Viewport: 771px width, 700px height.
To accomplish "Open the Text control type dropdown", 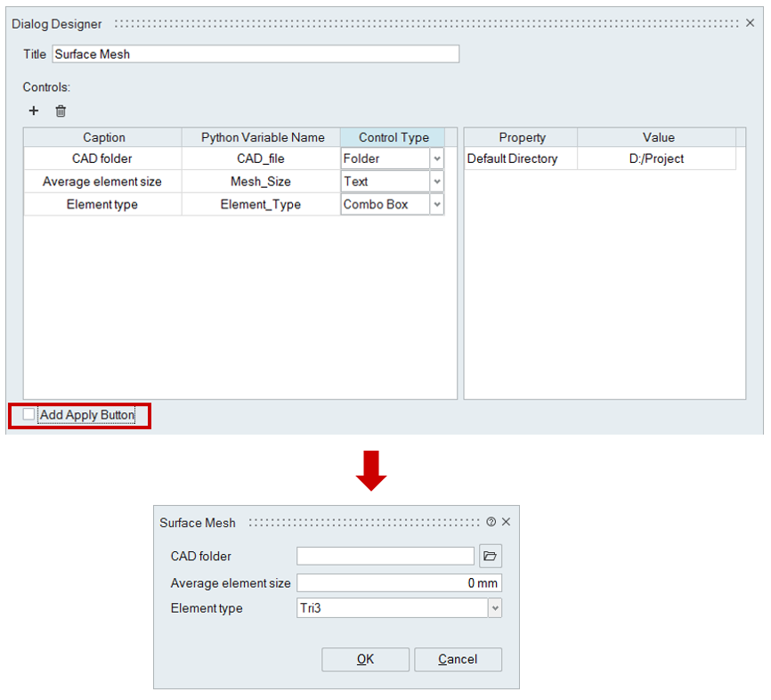I will coord(436,182).
